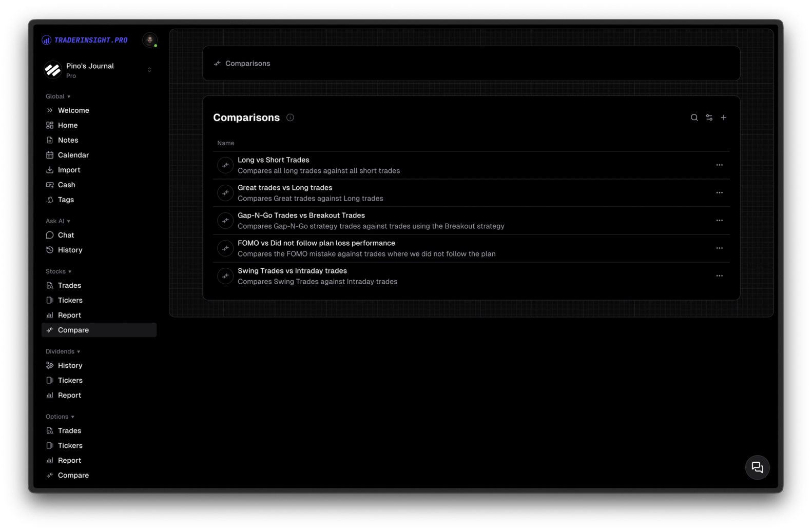The height and width of the screenshot is (531, 812).
Task: Open Stocks Report
Action: pyautogui.click(x=99, y=315)
